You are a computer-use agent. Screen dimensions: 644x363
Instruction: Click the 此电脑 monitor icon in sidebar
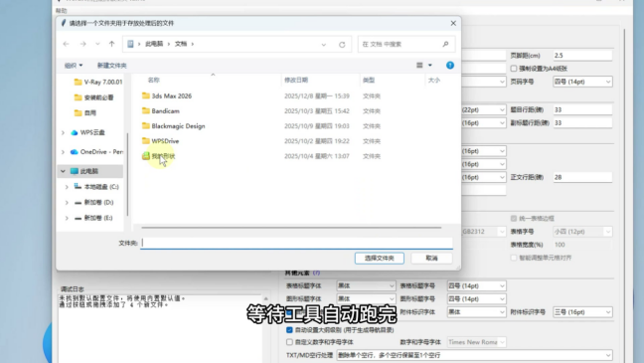point(75,171)
